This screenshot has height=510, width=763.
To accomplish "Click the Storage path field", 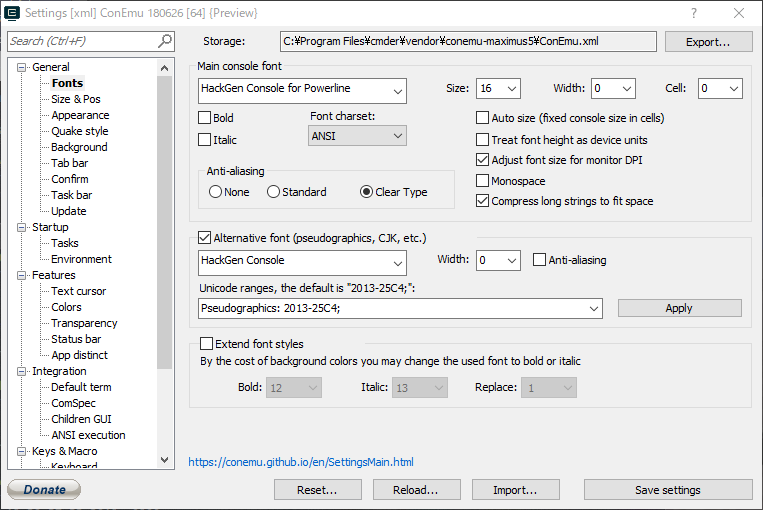I will pos(468,41).
